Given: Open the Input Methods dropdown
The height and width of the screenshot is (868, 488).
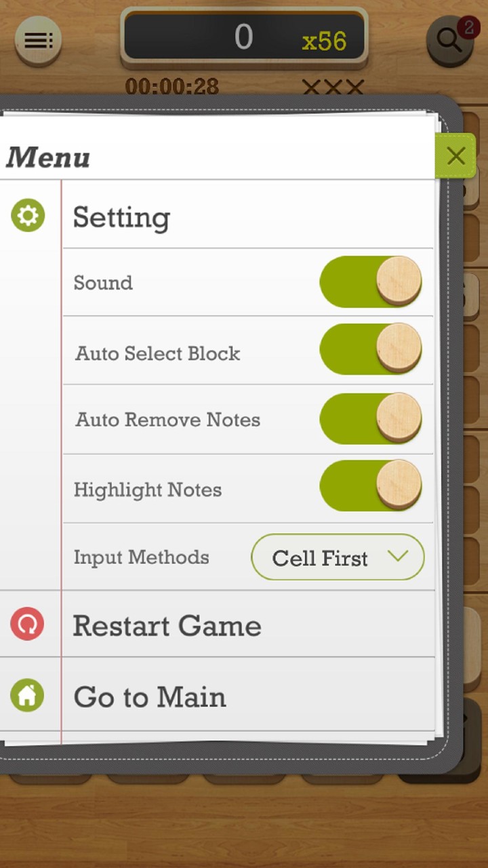Looking at the screenshot, I should (x=338, y=557).
